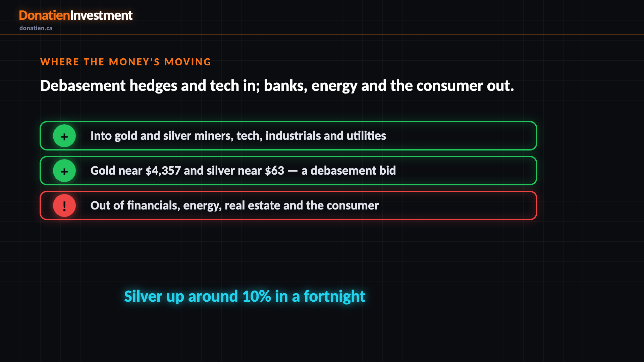
Task: Click the words 'banks, energy' in the headline
Action: pyautogui.click(x=311, y=86)
